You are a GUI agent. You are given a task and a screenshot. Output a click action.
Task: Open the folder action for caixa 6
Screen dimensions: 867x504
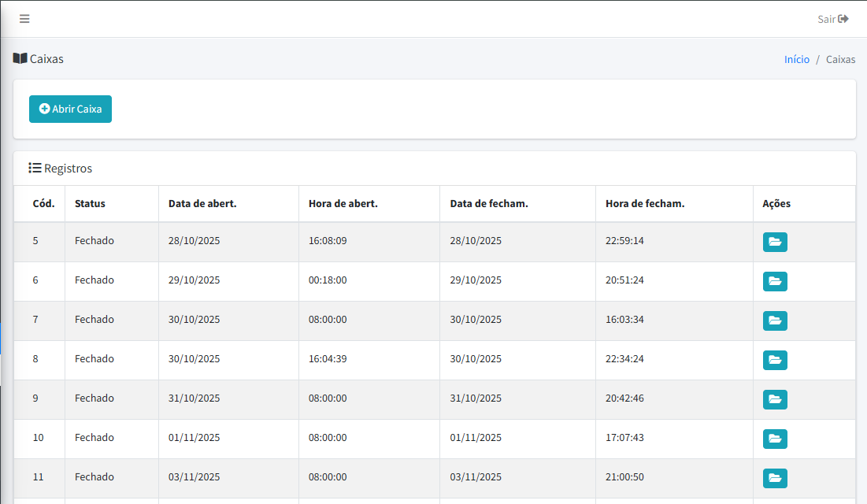coord(775,281)
